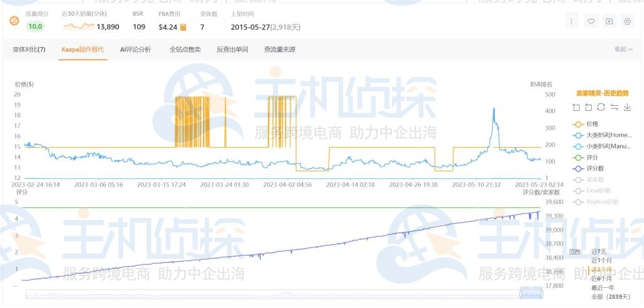Open the gear settings icon
The width and height of the screenshot is (644, 308).
click(x=627, y=21)
